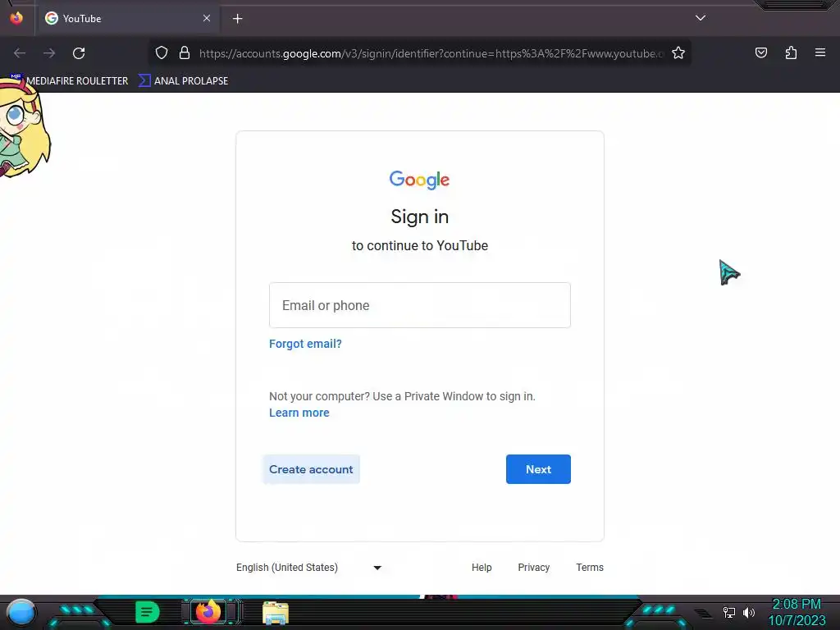This screenshot has height=630, width=840.
Task: Open the Start orb menu
Action: click(21, 612)
